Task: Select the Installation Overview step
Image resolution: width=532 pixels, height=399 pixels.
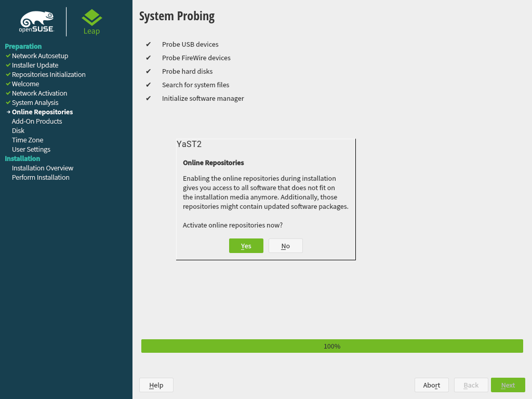Action: 43,168
